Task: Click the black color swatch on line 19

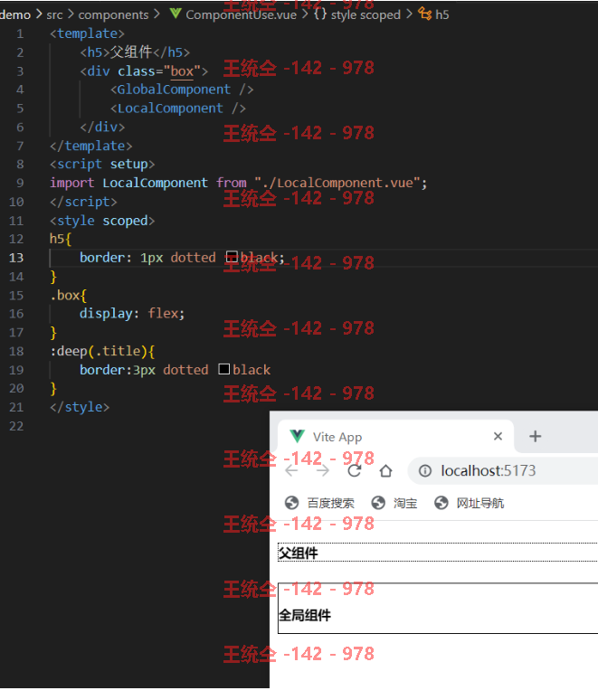Action: [x=224, y=369]
